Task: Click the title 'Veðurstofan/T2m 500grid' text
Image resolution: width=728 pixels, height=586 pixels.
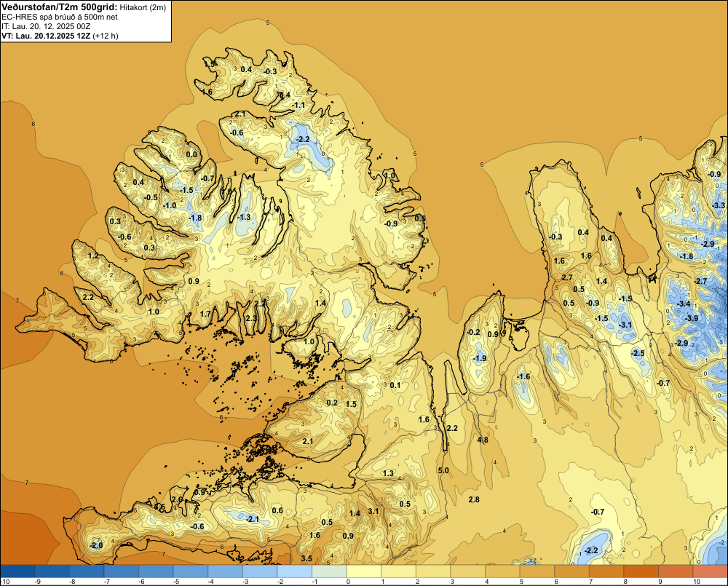Action: [59, 7]
